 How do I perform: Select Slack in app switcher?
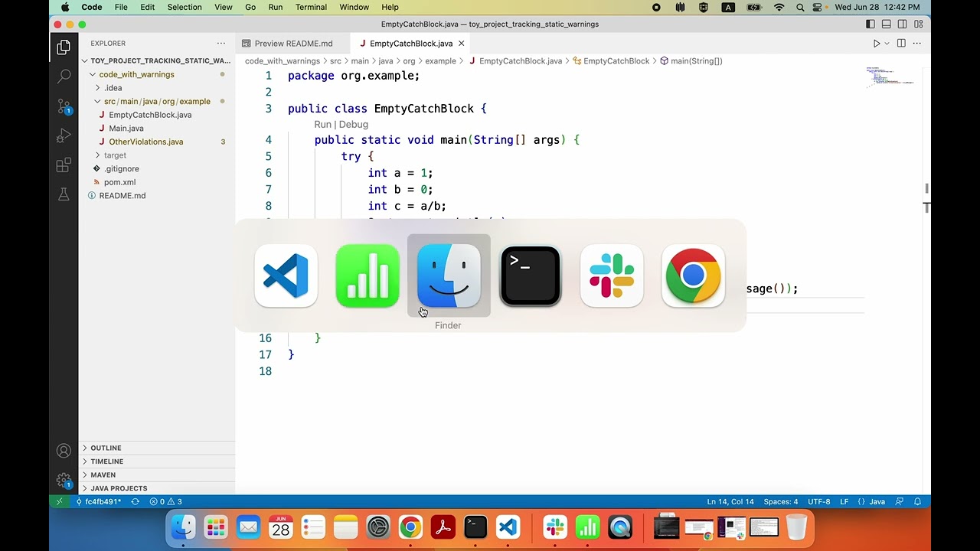[612, 275]
